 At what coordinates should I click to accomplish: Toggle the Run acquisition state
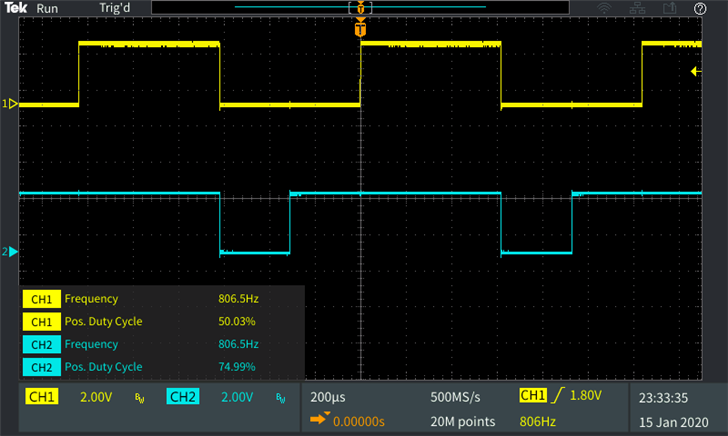[47, 8]
